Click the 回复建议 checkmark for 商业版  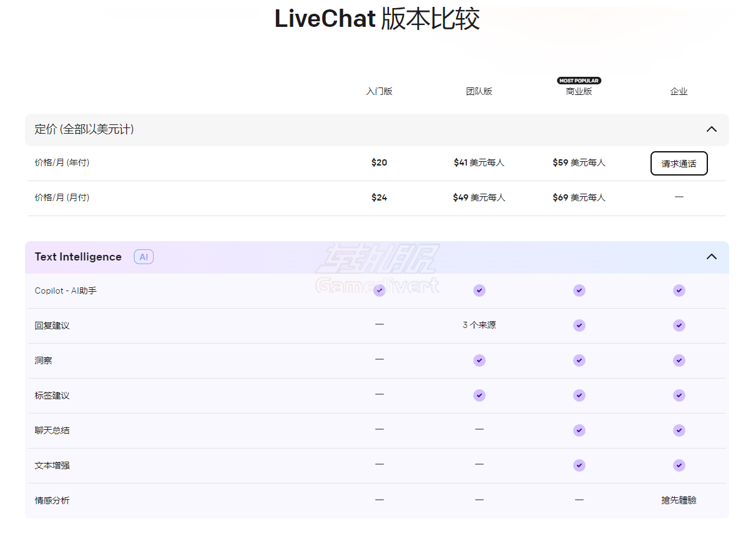coord(579,325)
